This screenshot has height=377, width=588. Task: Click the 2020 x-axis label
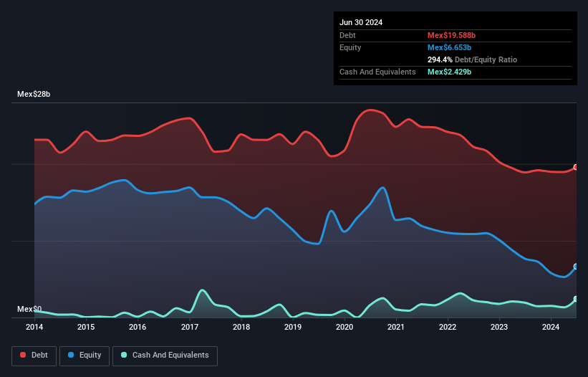pyautogui.click(x=344, y=327)
